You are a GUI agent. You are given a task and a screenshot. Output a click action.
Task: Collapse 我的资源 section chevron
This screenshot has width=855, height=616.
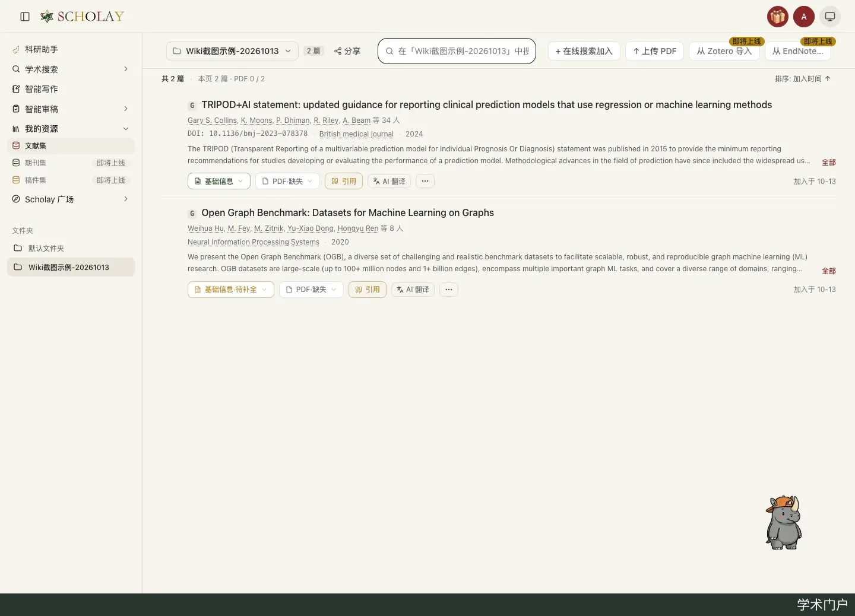(126, 129)
